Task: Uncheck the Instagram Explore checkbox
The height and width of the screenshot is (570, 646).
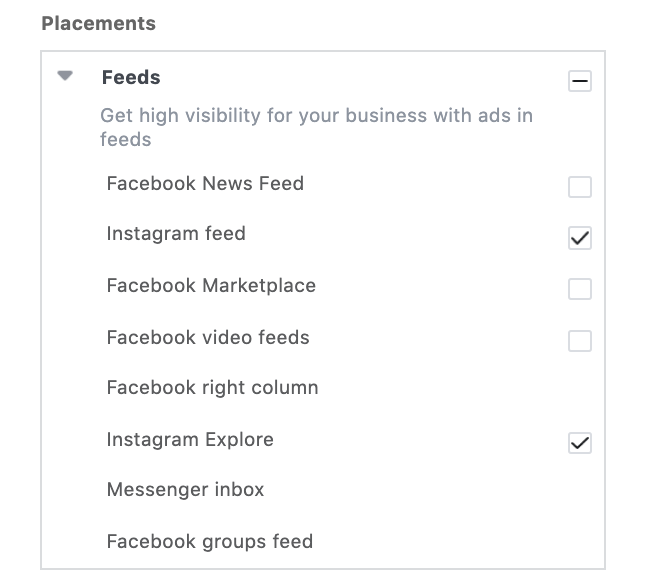Action: 579,442
